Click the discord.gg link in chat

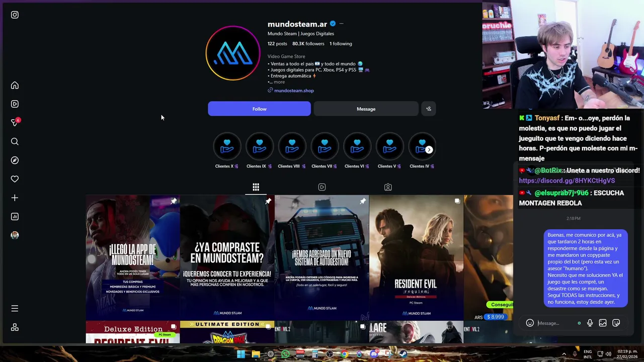click(567, 180)
